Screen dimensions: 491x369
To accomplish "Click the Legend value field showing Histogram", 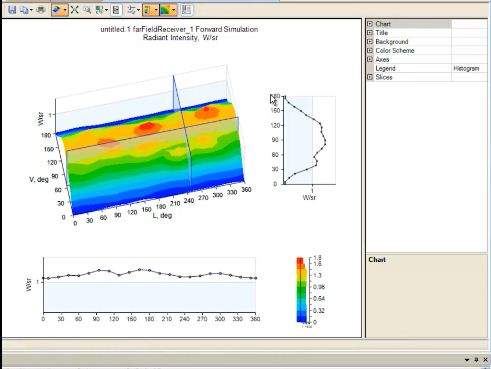I will [x=469, y=68].
